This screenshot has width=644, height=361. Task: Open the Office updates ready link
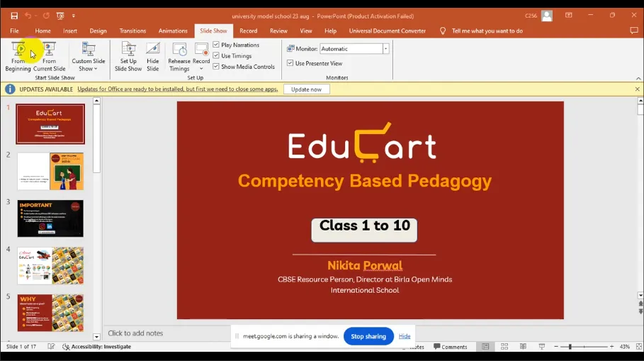178,89
